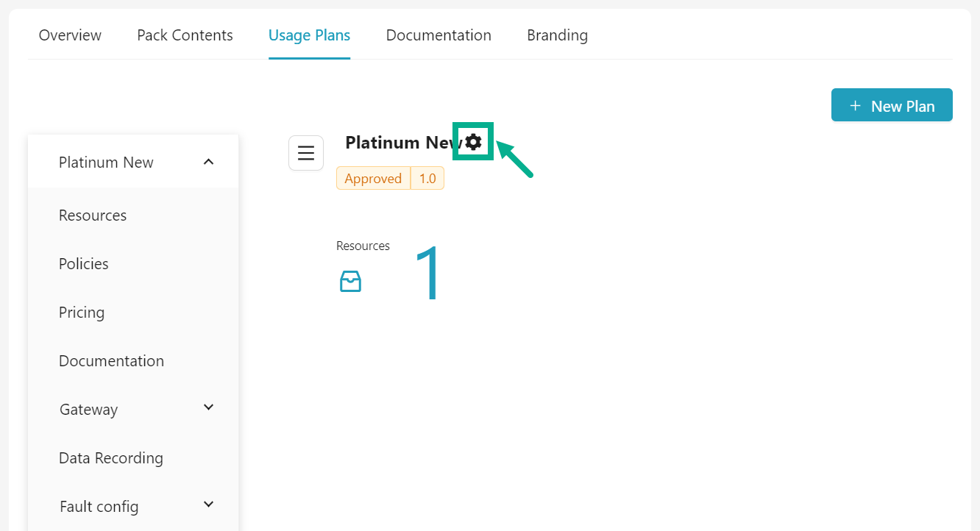Expand the Gateway chevron in the sidebar
This screenshot has width=980, height=531.
click(208, 407)
